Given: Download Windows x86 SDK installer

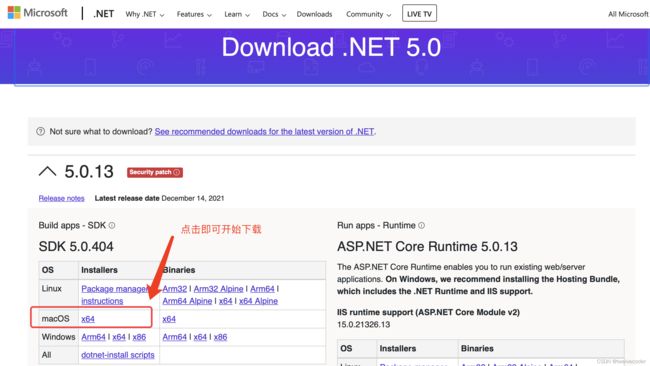Looking at the screenshot, I should [139, 337].
